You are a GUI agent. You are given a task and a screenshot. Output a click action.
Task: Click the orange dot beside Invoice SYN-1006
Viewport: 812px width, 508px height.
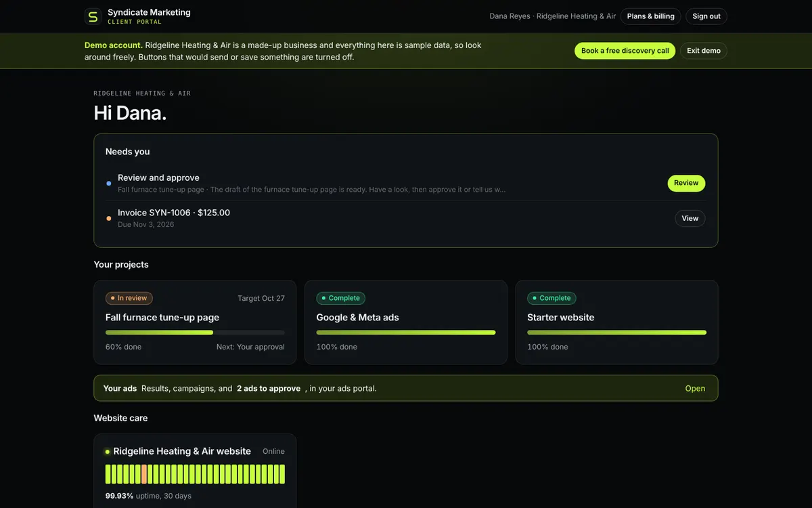109,218
